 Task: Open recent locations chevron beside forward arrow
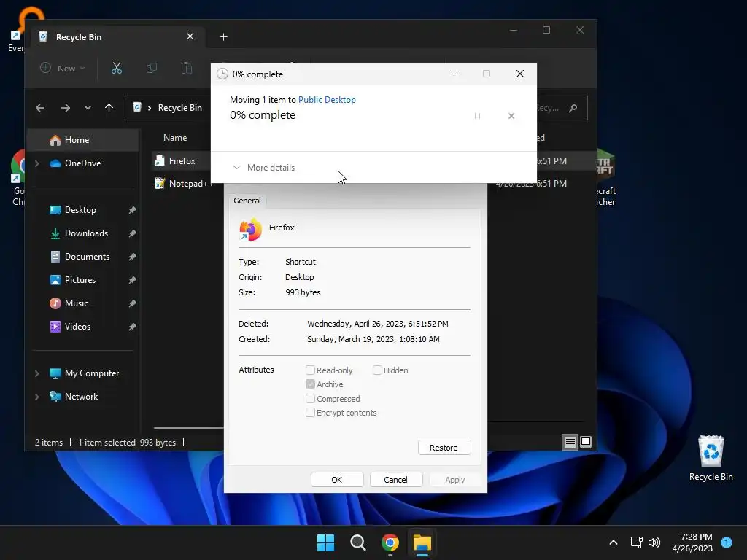[x=88, y=108]
